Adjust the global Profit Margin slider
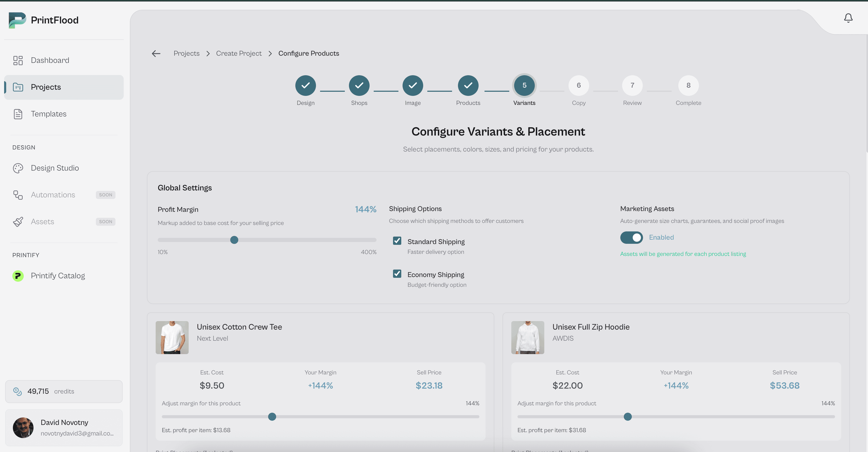 click(x=234, y=240)
